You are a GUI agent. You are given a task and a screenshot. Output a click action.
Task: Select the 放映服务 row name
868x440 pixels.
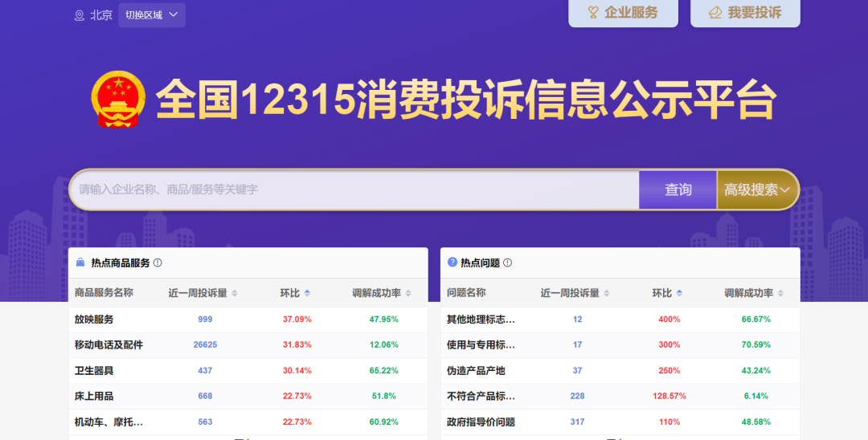(94, 320)
